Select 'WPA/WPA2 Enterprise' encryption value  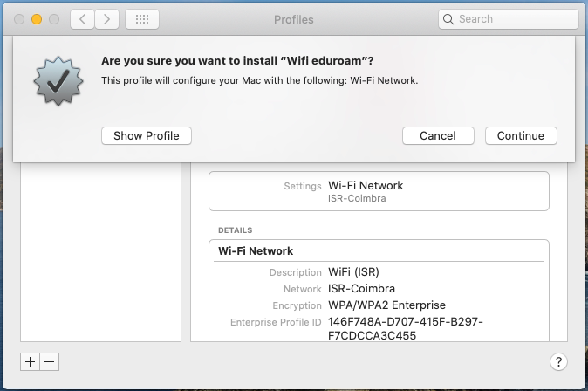pyautogui.click(x=386, y=305)
